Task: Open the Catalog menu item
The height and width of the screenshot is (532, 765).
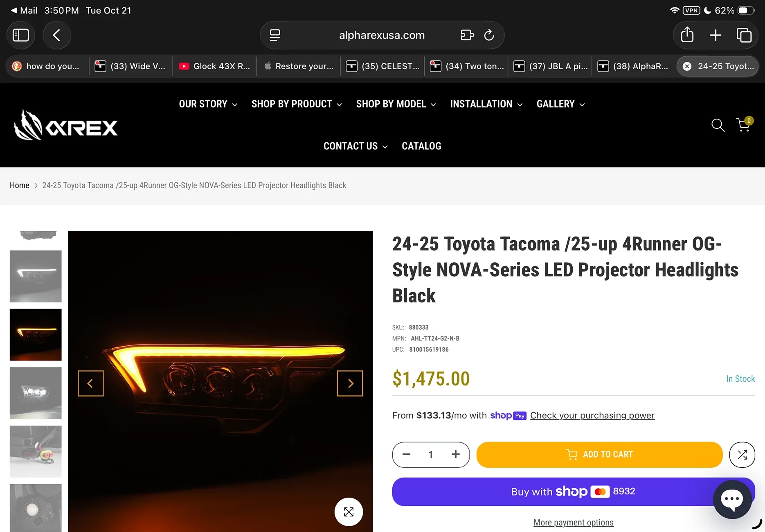Action: coord(421,146)
